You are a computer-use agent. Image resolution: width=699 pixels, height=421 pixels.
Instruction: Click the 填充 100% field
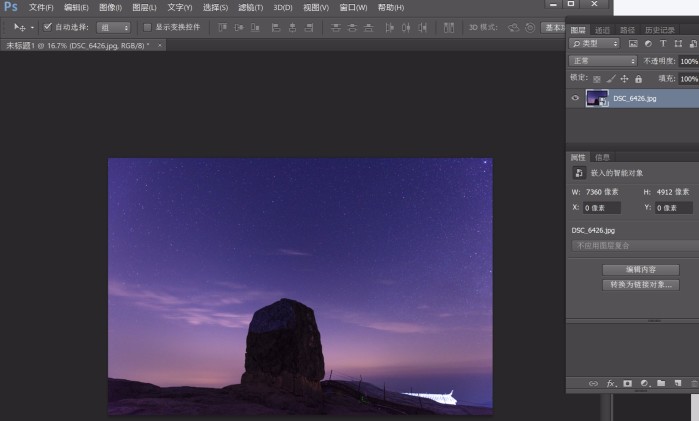(x=689, y=79)
